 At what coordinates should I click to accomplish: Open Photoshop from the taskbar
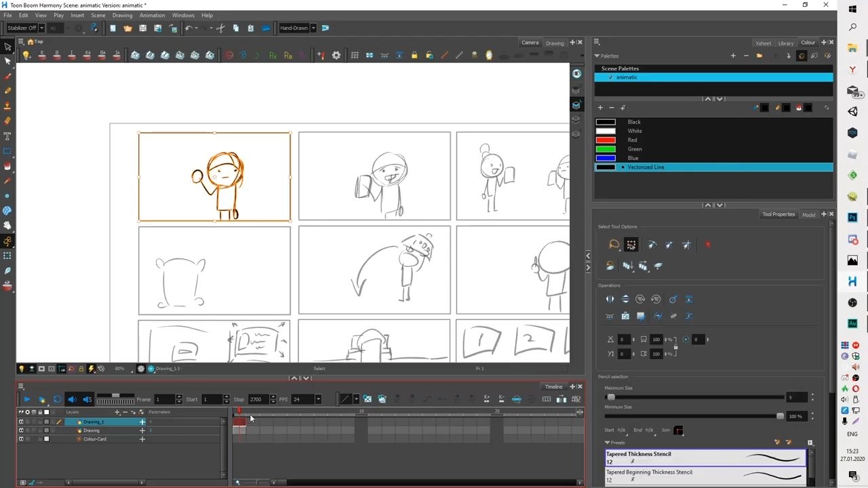tap(852, 218)
